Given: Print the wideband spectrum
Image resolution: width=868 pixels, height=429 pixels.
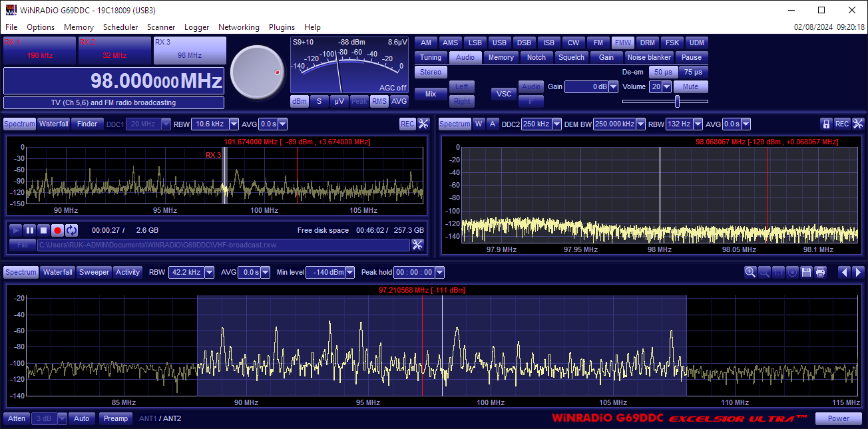Looking at the screenshot, I should point(820,272).
